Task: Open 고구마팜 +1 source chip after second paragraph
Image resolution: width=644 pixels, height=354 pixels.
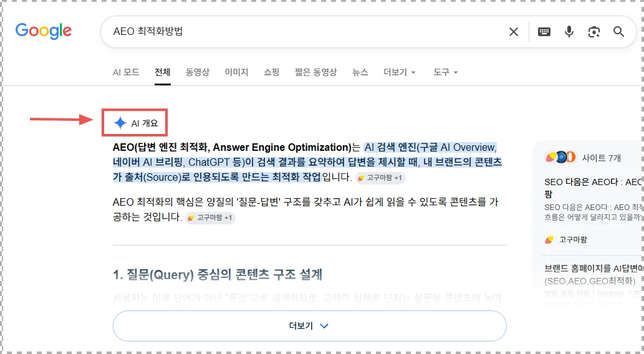Action: tap(210, 218)
